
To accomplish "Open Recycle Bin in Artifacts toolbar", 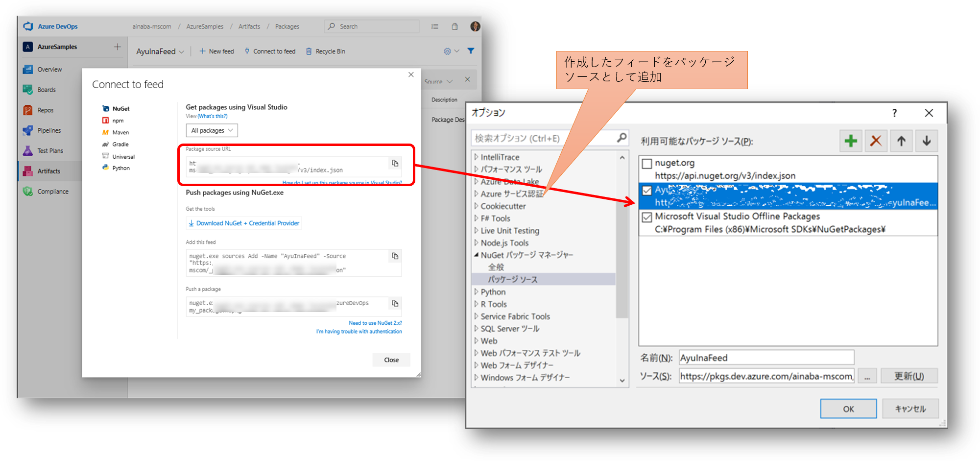I will (326, 51).
